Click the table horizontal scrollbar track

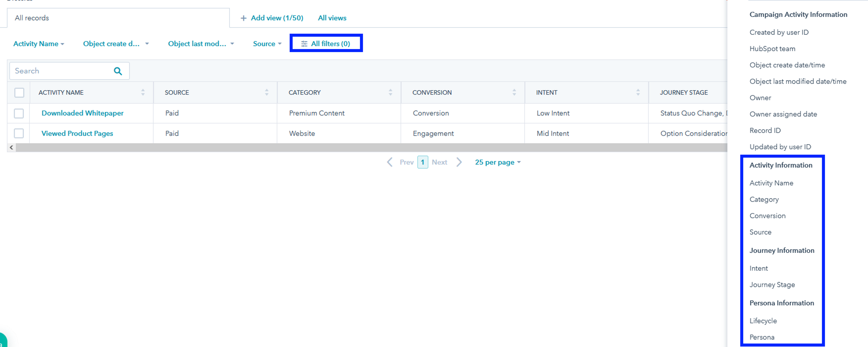[372, 148]
